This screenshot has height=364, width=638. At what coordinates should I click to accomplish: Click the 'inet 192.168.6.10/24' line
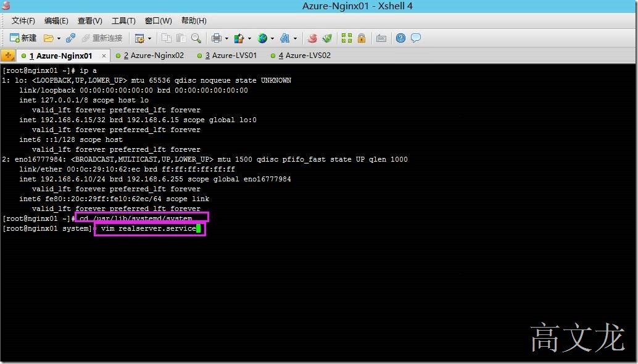coord(155,179)
